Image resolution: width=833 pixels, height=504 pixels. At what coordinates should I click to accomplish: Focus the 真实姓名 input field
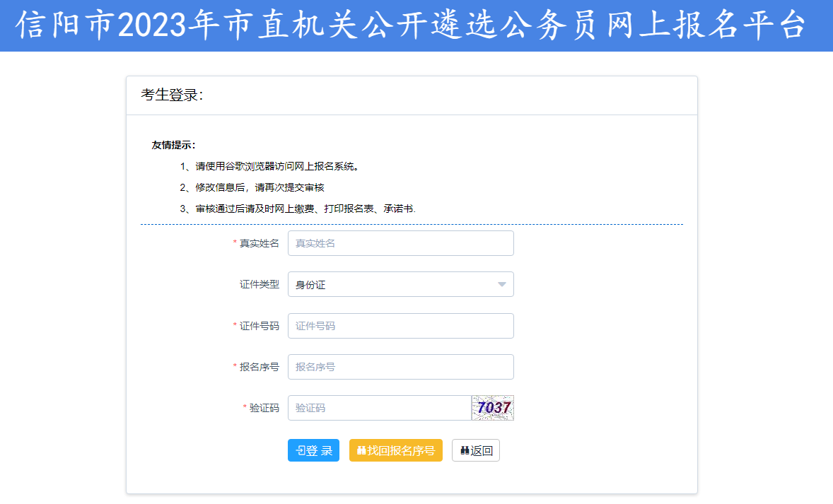(400, 243)
